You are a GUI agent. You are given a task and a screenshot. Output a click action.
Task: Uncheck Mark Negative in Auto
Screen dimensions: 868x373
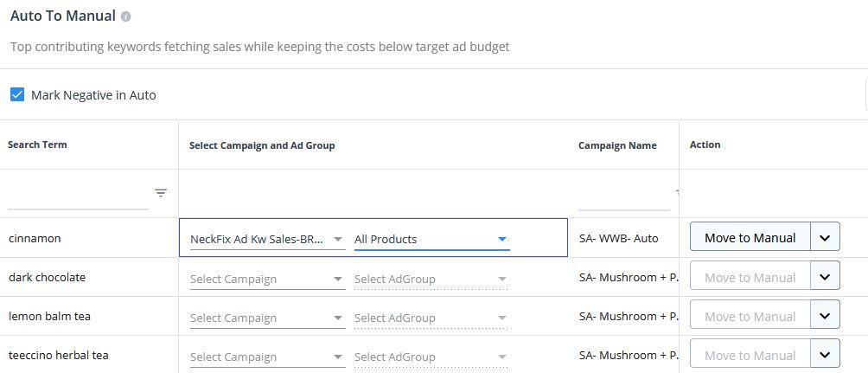coord(17,94)
